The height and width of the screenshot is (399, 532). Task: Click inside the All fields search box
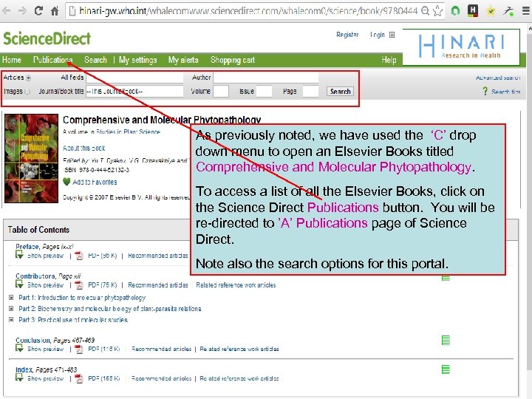click(x=134, y=78)
